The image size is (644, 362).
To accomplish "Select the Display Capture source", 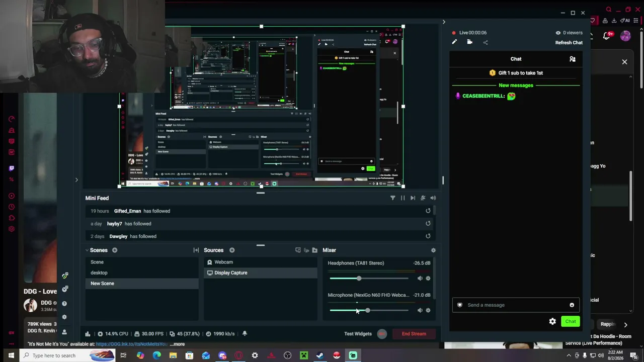I will (261, 273).
